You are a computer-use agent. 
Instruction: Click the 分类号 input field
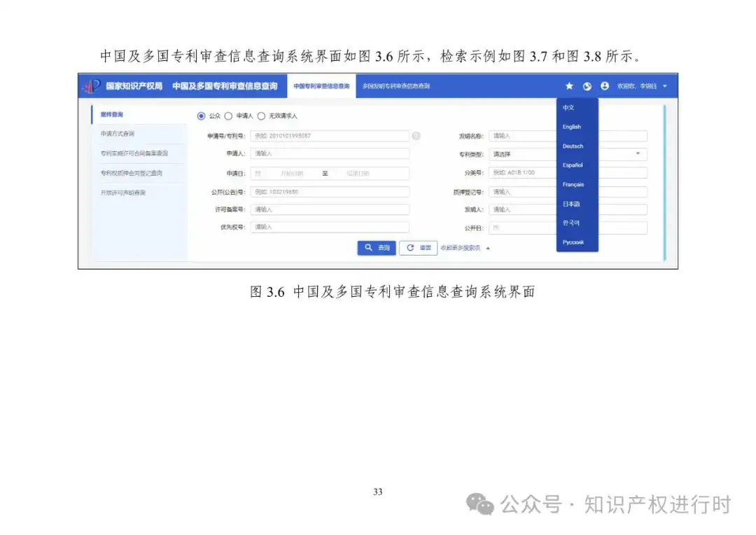pyautogui.click(x=568, y=173)
